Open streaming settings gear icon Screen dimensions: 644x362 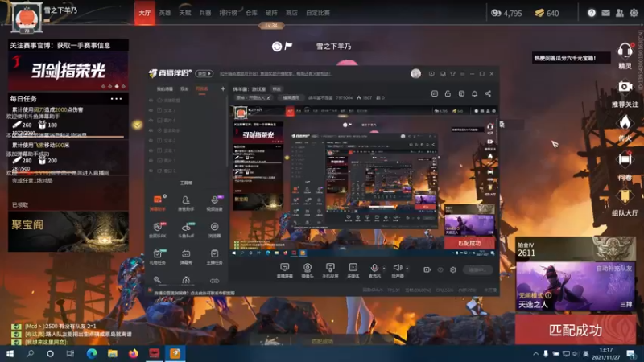[x=453, y=269]
